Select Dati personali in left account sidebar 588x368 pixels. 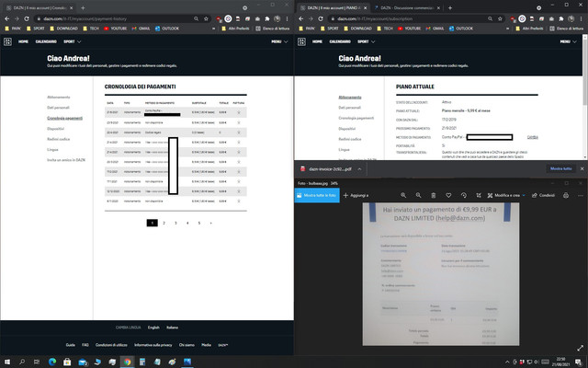pyautogui.click(x=58, y=108)
